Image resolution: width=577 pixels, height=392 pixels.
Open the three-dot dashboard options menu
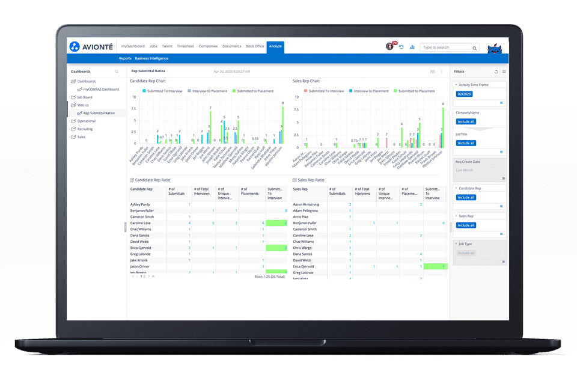[x=442, y=72]
